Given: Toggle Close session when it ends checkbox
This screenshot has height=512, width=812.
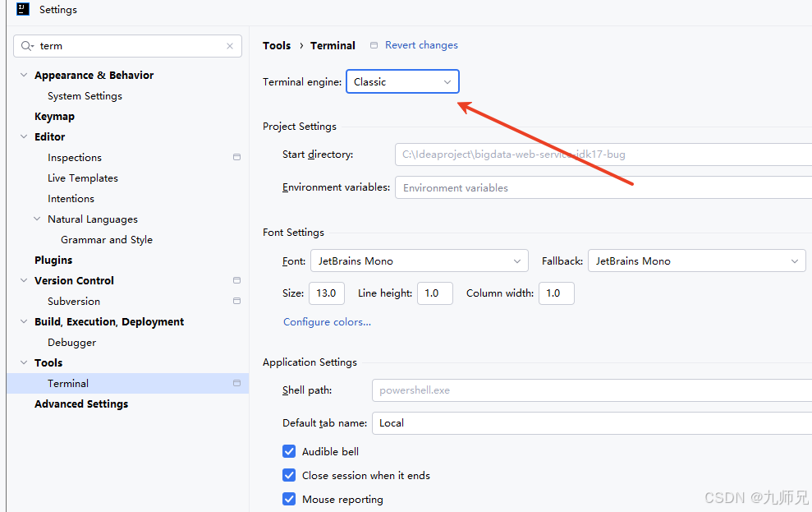Looking at the screenshot, I should click(x=289, y=475).
